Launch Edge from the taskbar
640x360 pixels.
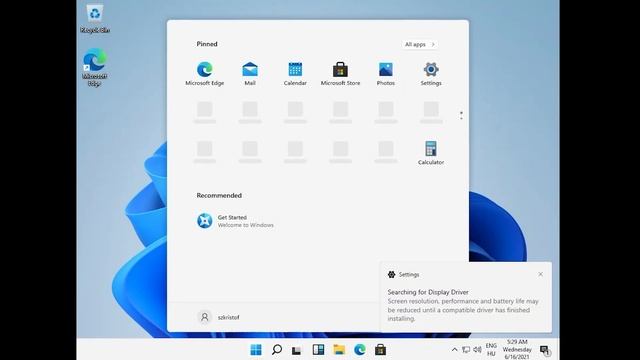360,350
